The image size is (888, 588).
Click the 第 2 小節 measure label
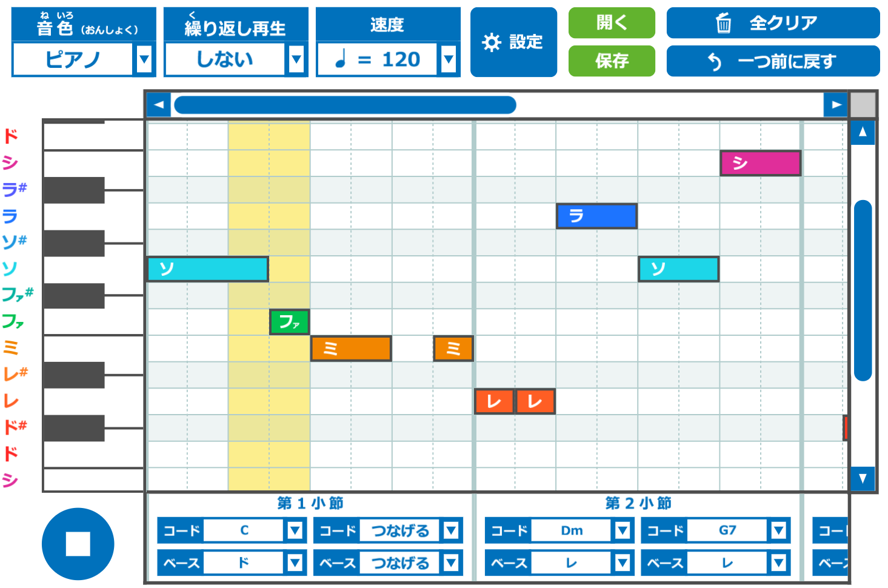(638, 503)
